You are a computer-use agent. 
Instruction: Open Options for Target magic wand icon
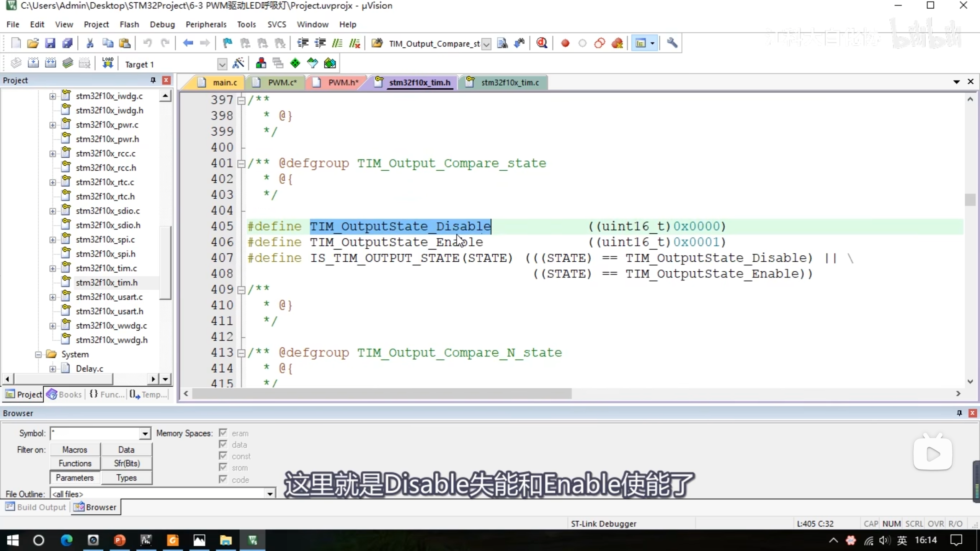click(238, 64)
